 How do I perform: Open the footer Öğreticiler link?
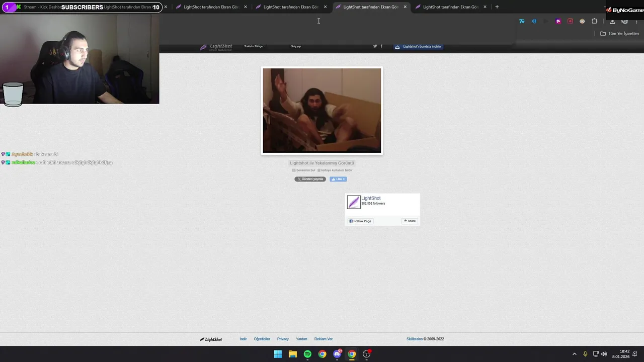click(x=262, y=339)
